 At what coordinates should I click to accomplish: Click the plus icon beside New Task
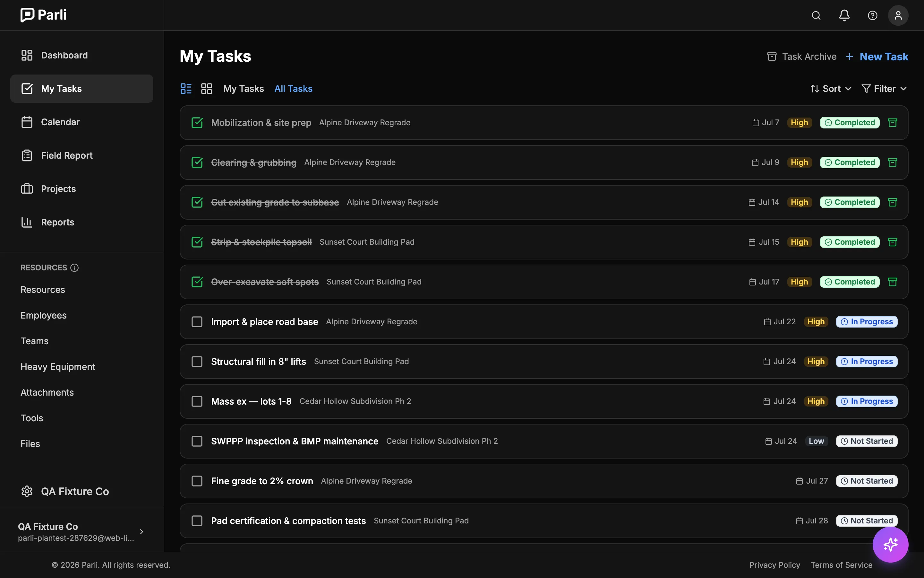pos(850,57)
